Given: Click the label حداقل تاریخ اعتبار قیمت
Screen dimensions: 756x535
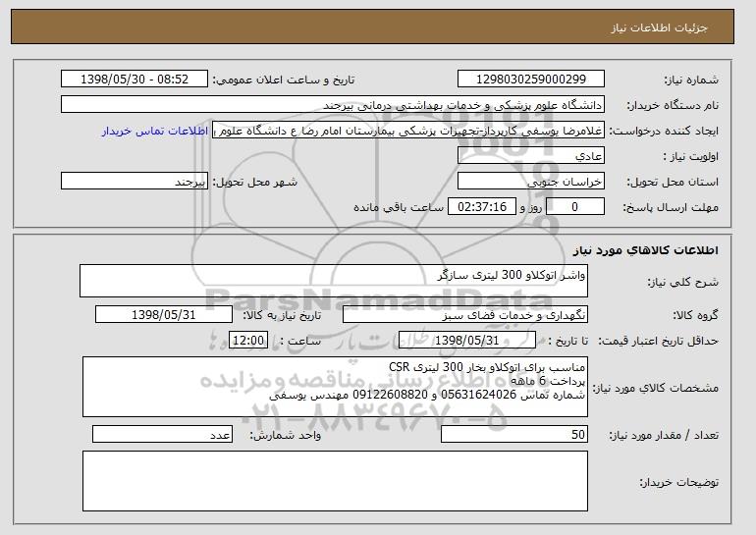Looking at the screenshot, I should pyautogui.click(x=659, y=342).
